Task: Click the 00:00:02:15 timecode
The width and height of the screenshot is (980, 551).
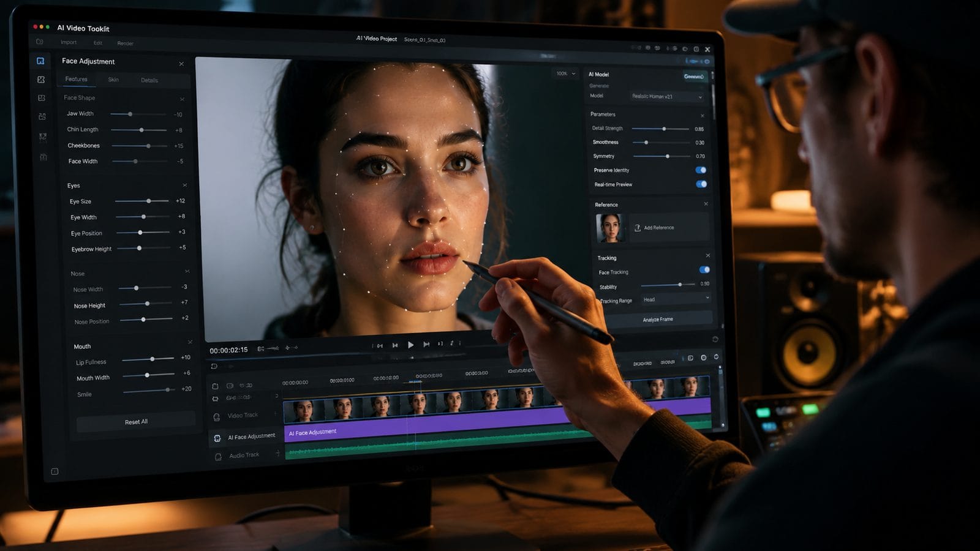Action: pos(228,350)
